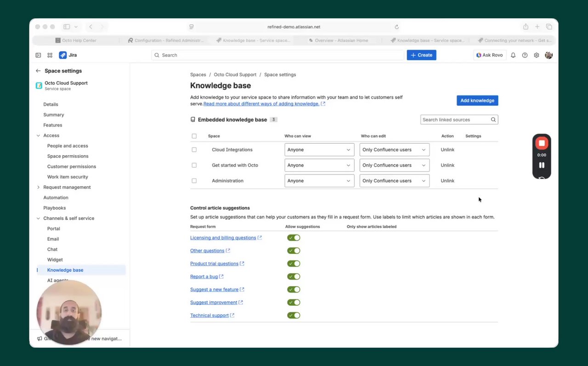Viewport: 588px width, 366px height.
Task: Open the user profile avatar
Action: coord(548,55)
